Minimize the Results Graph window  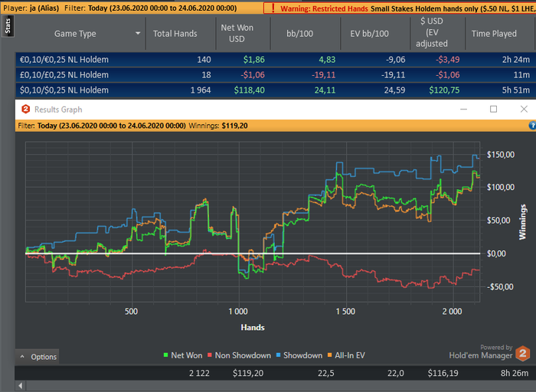[463, 109]
